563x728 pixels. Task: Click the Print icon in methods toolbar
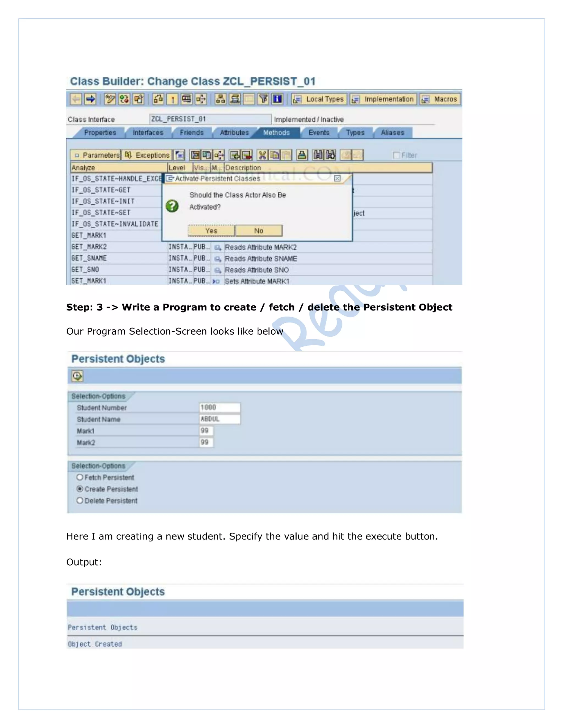click(x=302, y=155)
